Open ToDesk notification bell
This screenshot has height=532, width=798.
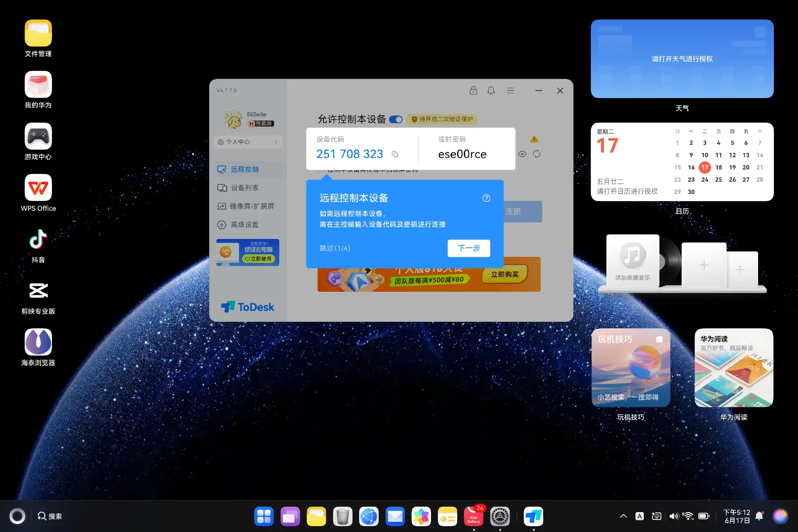click(x=491, y=91)
